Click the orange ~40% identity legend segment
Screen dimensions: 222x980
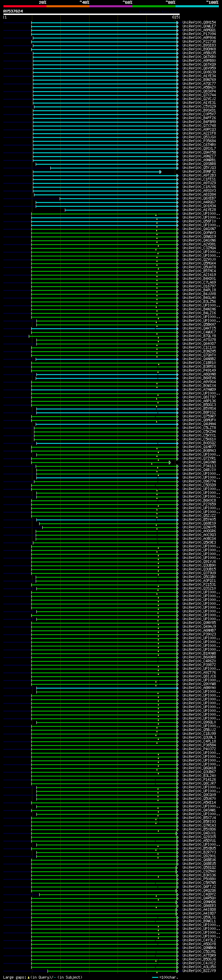click(x=68, y=6)
